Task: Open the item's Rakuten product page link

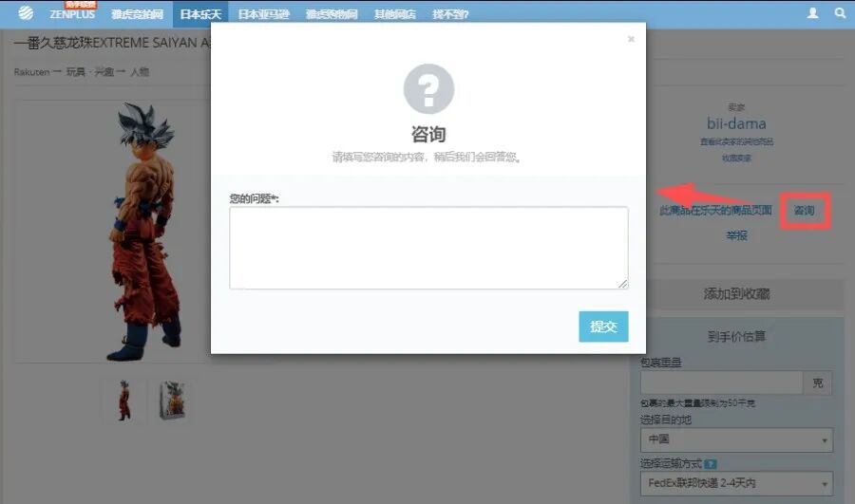Action: pos(715,211)
